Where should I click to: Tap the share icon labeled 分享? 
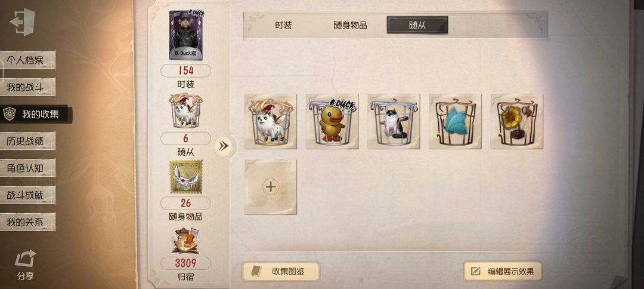tap(25, 265)
